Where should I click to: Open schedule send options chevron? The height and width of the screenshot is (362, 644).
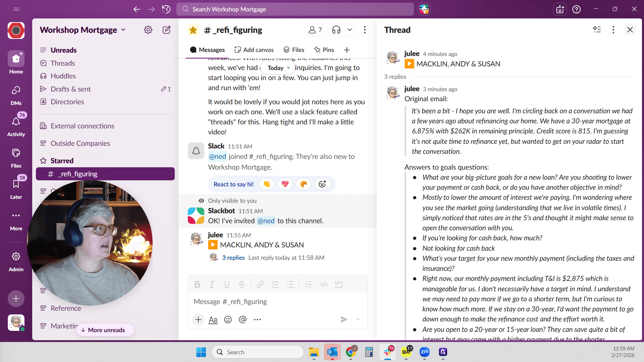(x=358, y=319)
